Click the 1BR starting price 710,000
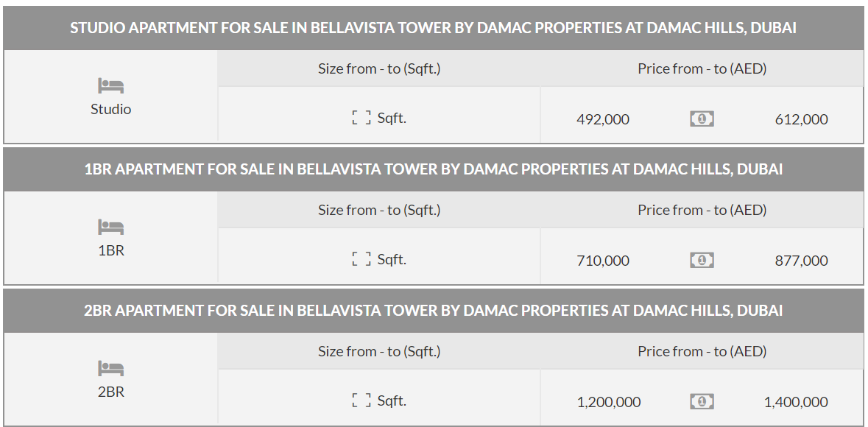This screenshot has height=427, width=868. 603,261
